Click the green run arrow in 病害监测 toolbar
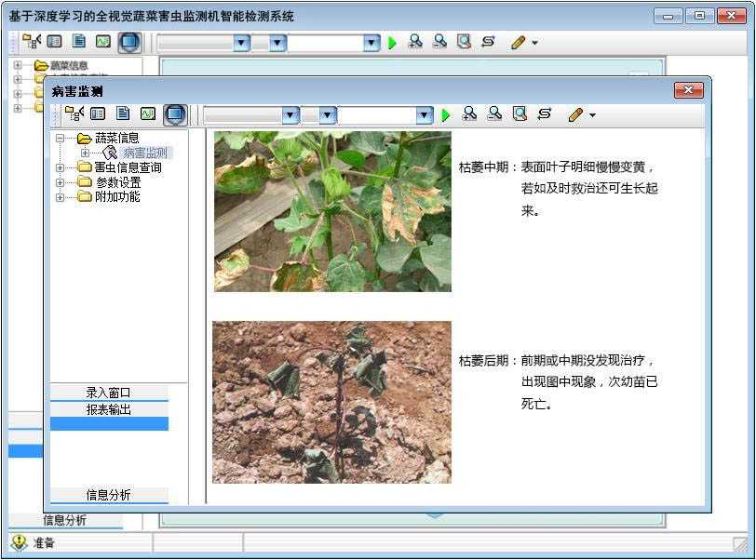Image resolution: width=756 pixels, height=560 pixels. click(446, 114)
